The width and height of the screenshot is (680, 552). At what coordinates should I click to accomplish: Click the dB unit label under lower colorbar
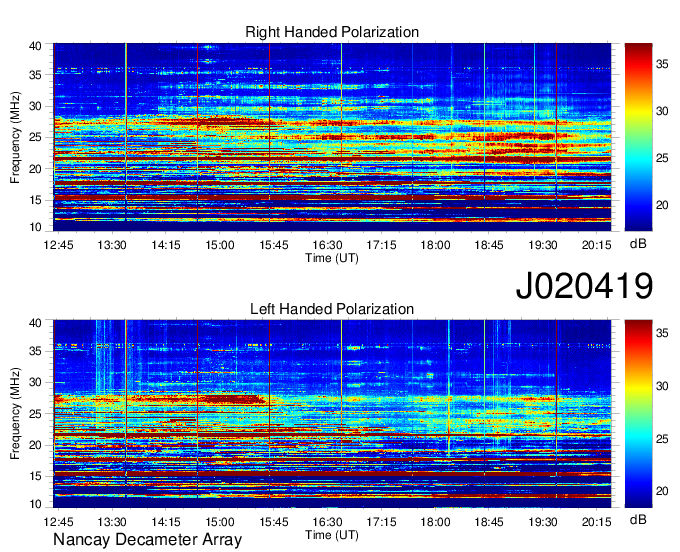(638, 519)
